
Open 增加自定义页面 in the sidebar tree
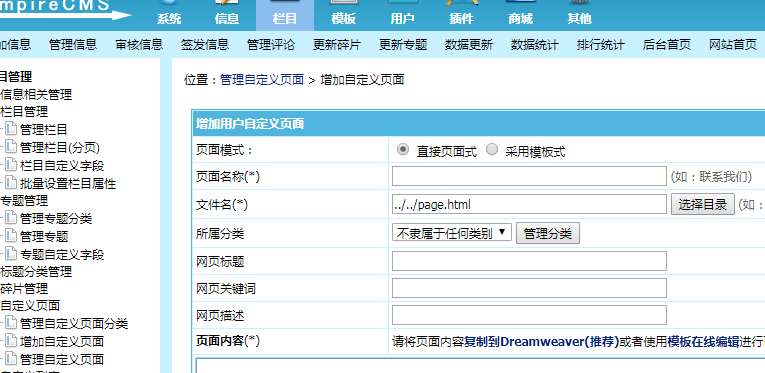point(62,341)
